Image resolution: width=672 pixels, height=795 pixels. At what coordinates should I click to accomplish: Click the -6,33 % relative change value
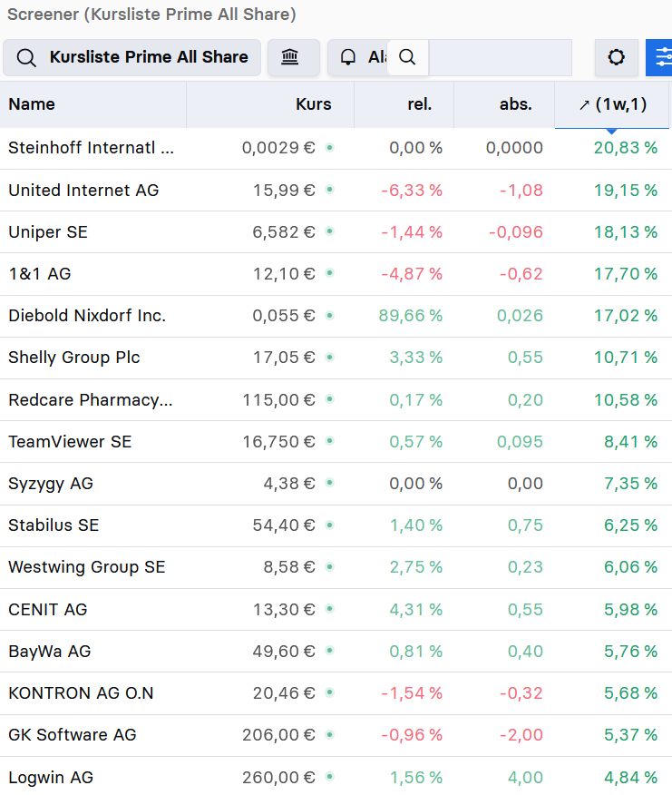(x=412, y=191)
